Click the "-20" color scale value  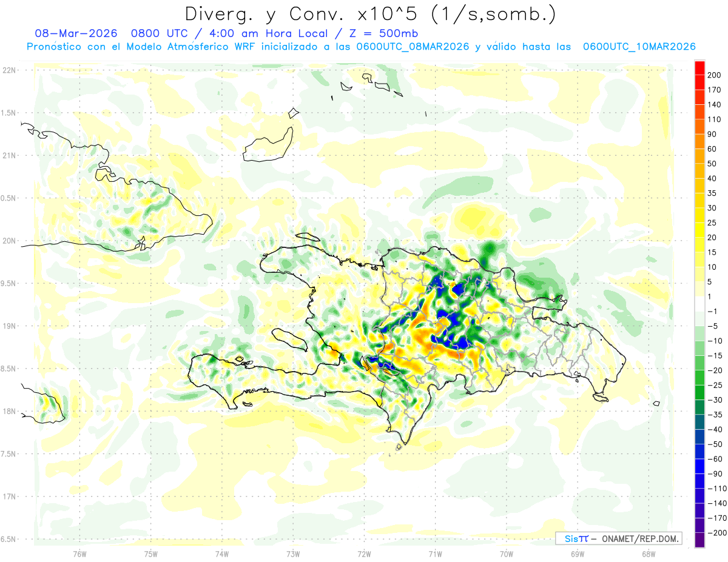tap(716, 370)
